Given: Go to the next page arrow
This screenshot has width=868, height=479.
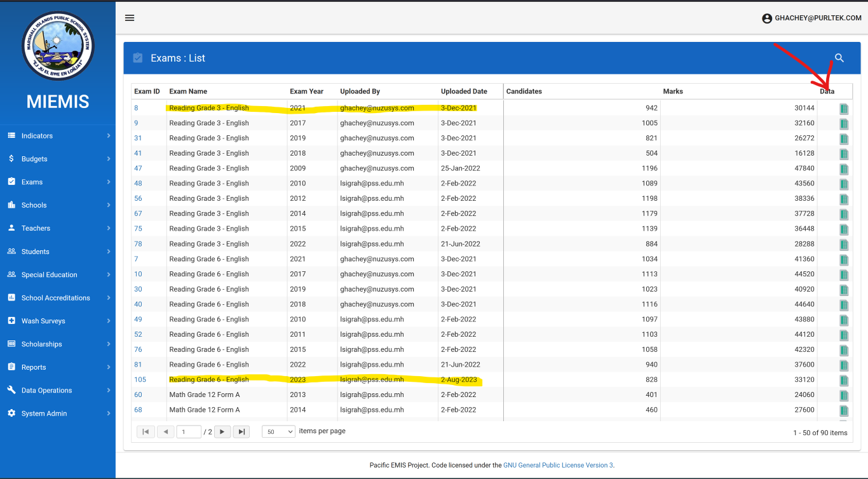Looking at the screenshot, I should pyautogui.click(x=222, y=432).
